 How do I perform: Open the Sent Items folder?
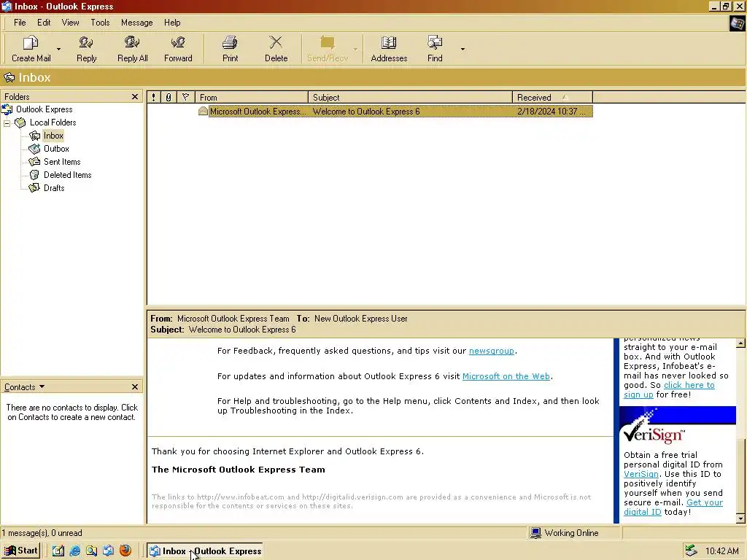(62, 162)
